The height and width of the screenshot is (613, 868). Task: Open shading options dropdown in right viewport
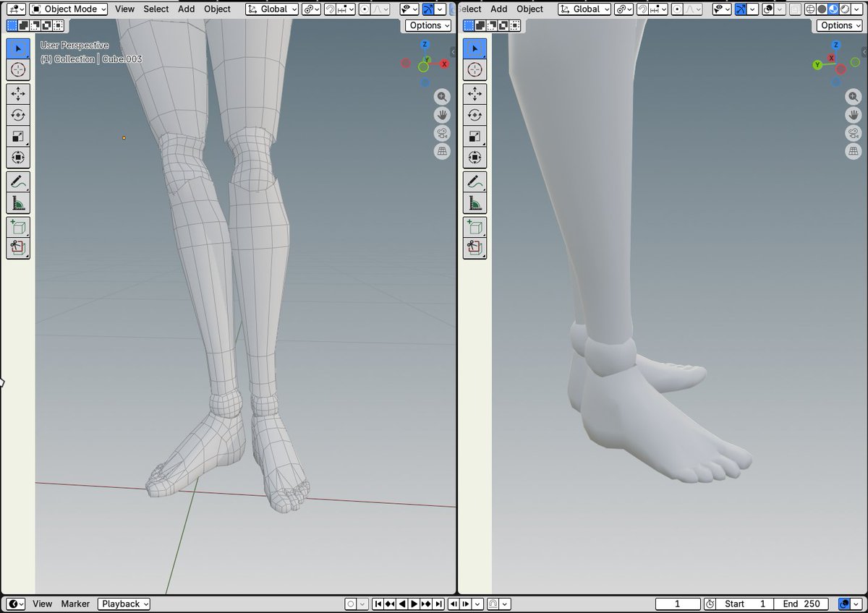click(x=857, y=9)
